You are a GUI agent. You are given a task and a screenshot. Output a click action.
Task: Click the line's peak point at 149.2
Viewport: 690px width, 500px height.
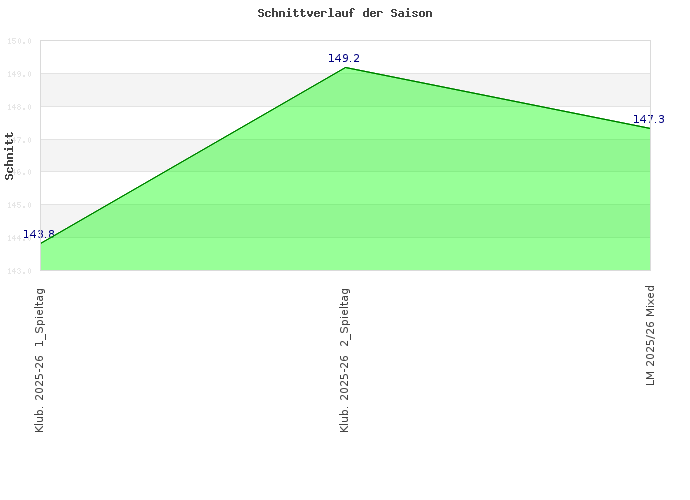[x=346, y=67]
